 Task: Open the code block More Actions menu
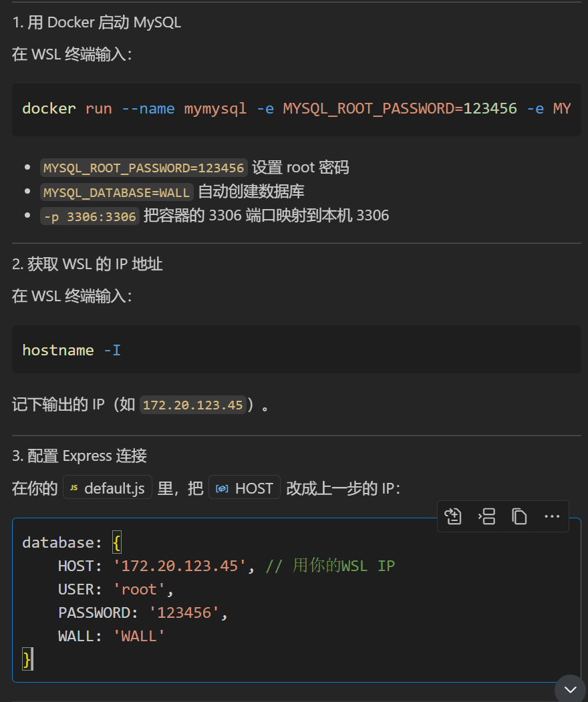pyautogui.click(x=552, y=516)
